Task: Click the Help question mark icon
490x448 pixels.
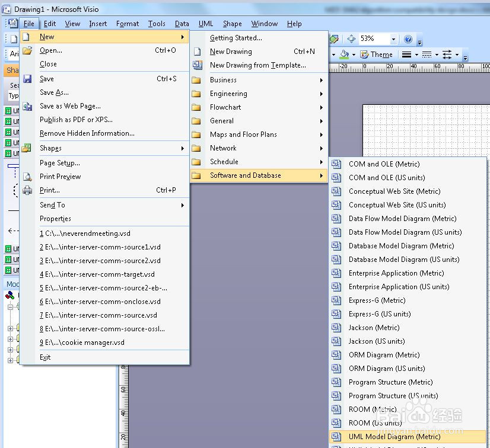Action: (408, 39)
